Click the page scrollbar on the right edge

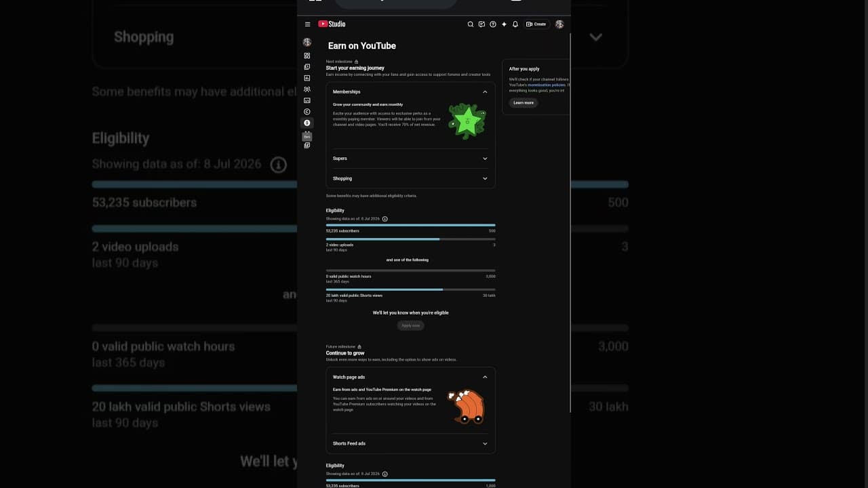[570, 224]
